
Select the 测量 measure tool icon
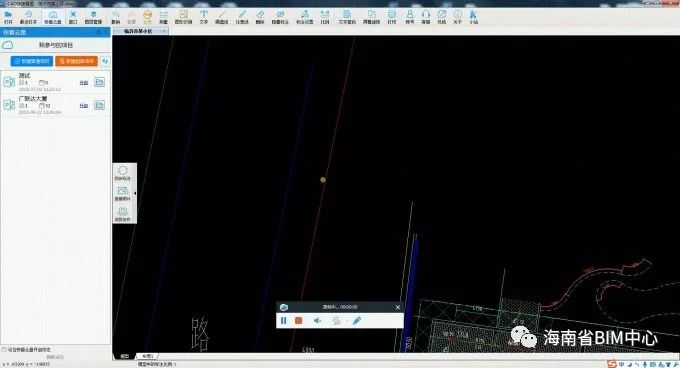coord(163,17)
